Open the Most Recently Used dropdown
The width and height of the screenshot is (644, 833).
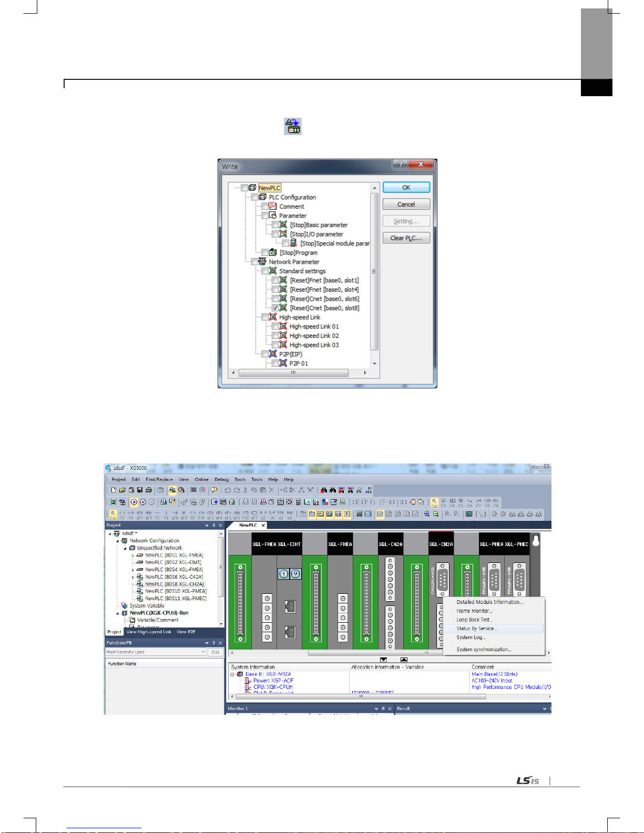pyautogui.click(x=203, y=652)
